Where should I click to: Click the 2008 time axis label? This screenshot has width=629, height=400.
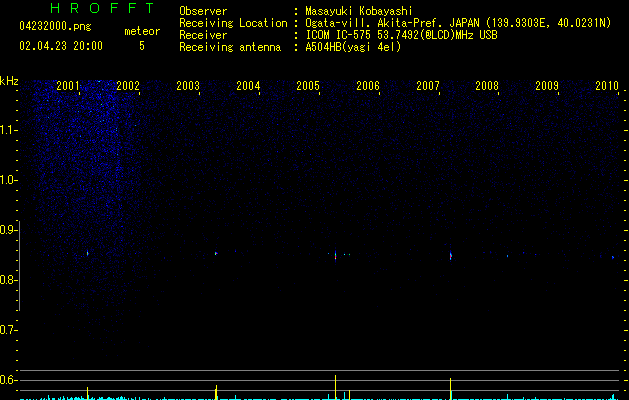pyautogui.click(x=487, y=86)
